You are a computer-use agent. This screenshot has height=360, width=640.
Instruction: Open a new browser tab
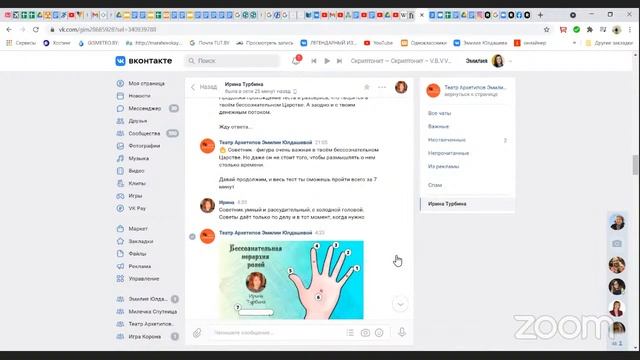tap(540, 15)
